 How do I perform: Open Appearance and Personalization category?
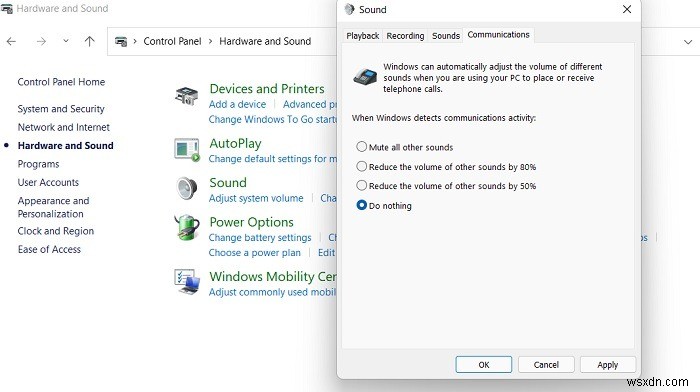coord(53,207)
